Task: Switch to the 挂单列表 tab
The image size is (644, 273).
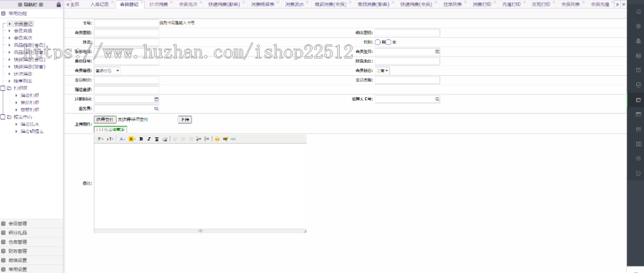Action: click(452, 4)
